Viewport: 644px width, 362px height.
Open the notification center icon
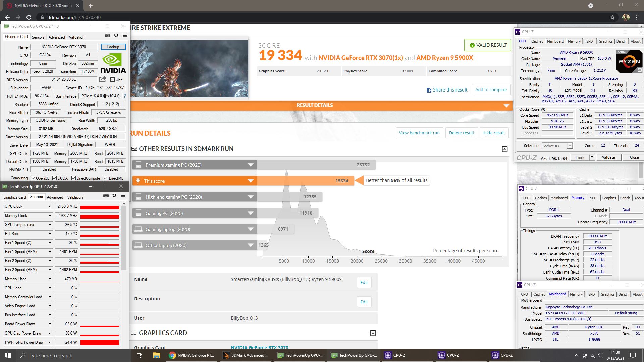(x=633, y=355)
